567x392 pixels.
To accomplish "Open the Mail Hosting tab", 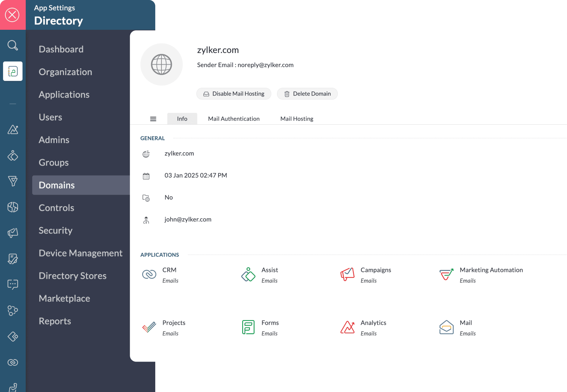I will point(297,118).
